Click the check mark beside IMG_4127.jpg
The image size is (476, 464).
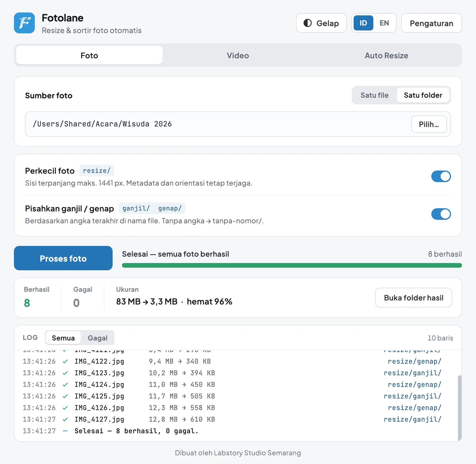pyautogui.click(x=65, y=419)
